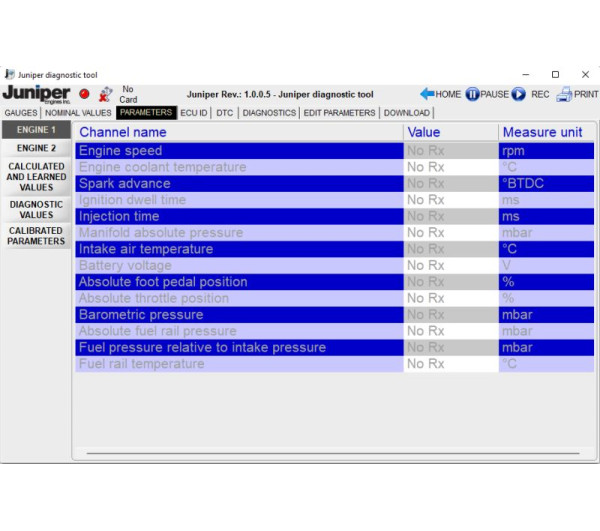Viewport: 600px width, 531px height.
Task: Go to the DTC tab
Action: pyautogui.click(x=224, y=113)
